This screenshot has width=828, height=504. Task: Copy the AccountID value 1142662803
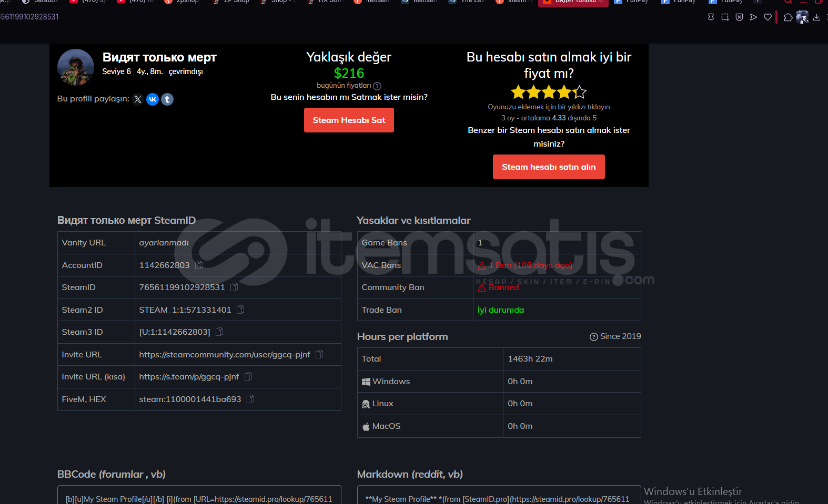[x=199, y=265]
